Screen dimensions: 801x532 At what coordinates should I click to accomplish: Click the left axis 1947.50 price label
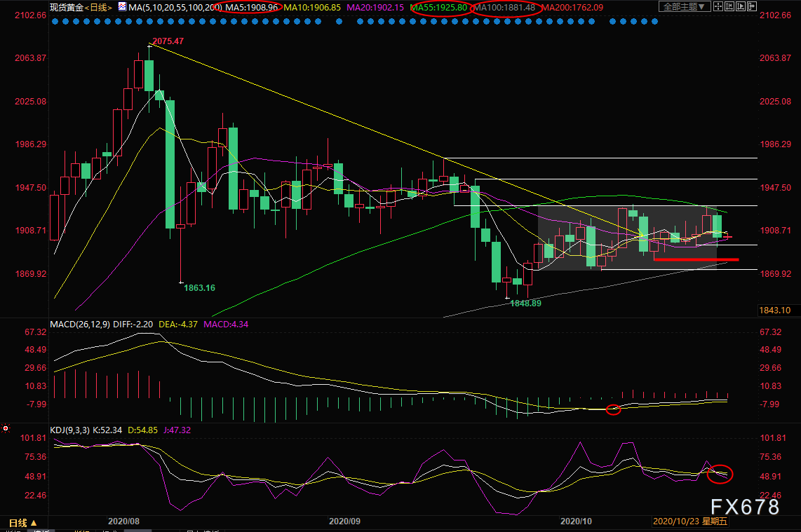(31, 188)
